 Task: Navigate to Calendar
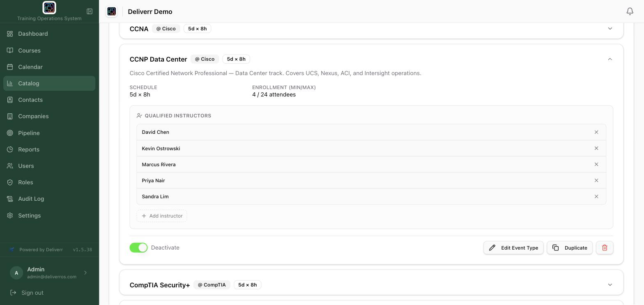(x=49, y=67)
